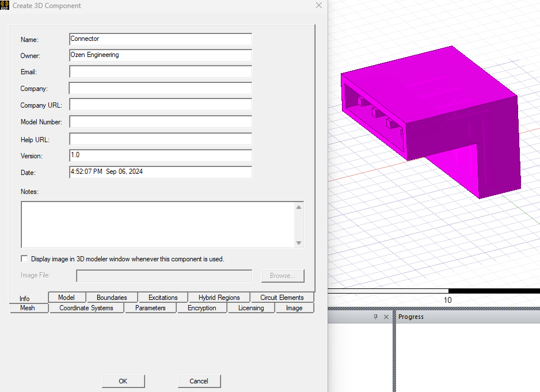This screenshot has width=540, height=392.
Task: Click the pin icon on the docked panel
Action: [377, 317]
